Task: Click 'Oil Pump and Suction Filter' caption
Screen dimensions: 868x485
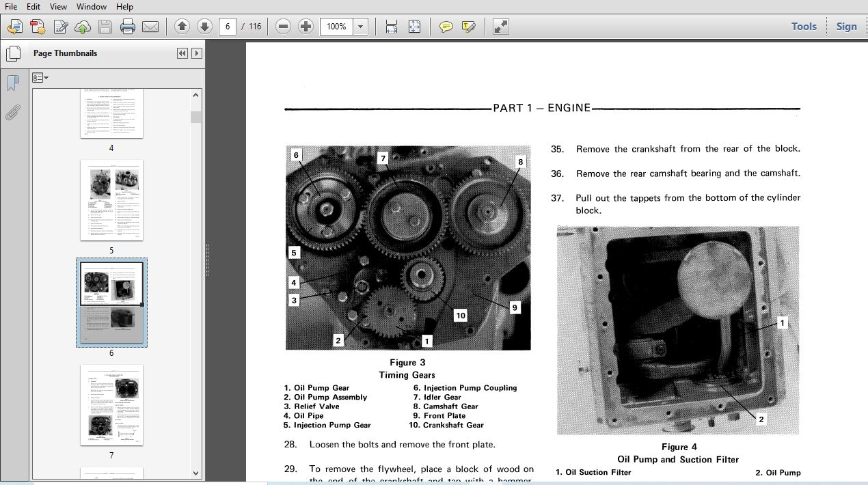Action: tap(678, 460)
